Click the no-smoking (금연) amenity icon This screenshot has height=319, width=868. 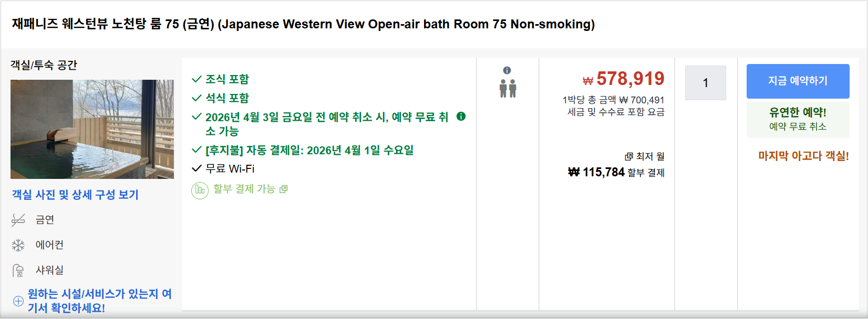(x=17, y=220)
